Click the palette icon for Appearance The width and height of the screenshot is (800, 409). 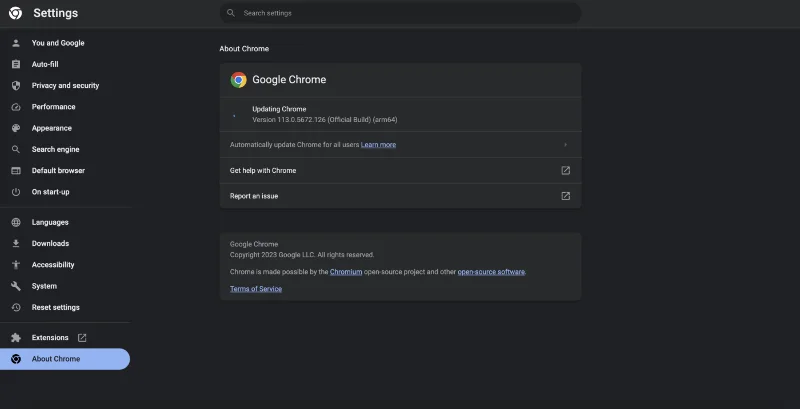(16, 128)
